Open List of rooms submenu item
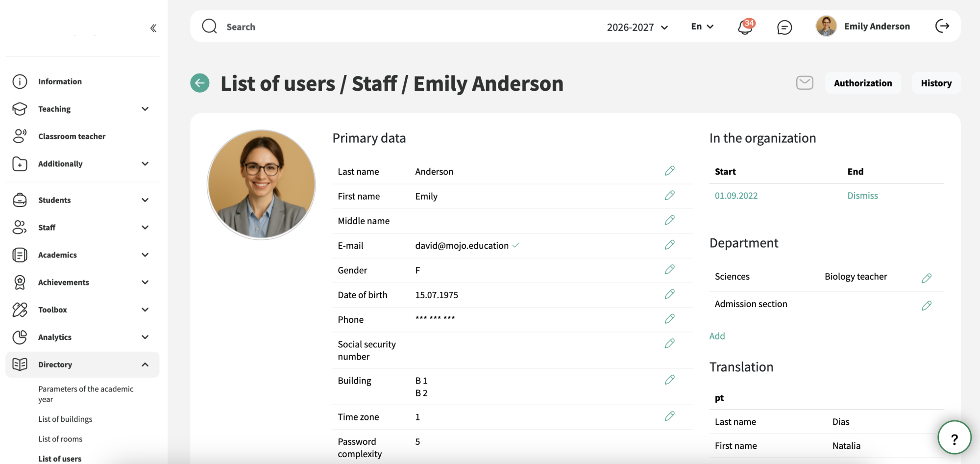Image resolution: width=980 pixels, height=464 pixels. click(60, 439)
